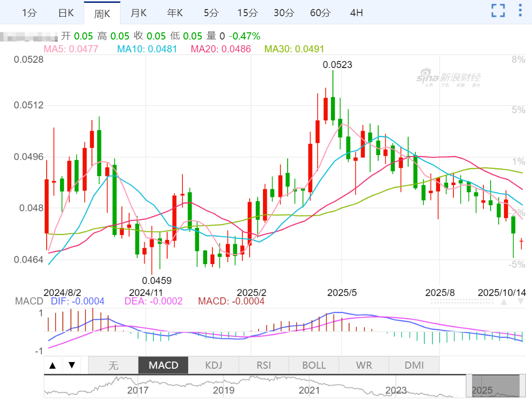Viewport: 532px width, 402px height.
Task: Click 2019 in the timeline overview
Action: click(x=223, y=391)
